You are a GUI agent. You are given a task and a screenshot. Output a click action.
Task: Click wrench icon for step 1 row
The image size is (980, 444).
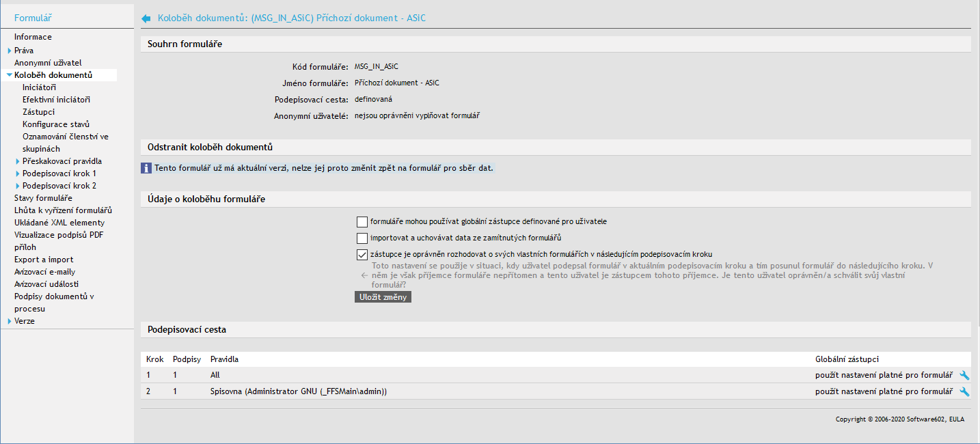pos(964,375)
